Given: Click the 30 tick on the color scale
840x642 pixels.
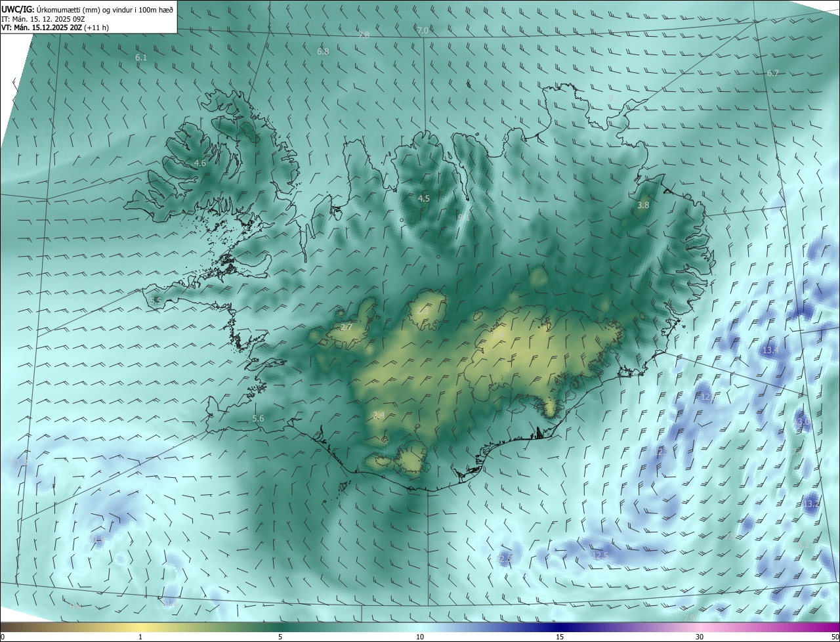Looking at the screenshot, I should 700,637.
